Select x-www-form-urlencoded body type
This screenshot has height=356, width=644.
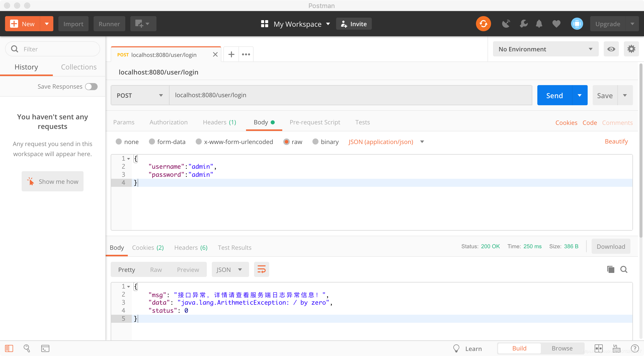click(x=199, y=142)
